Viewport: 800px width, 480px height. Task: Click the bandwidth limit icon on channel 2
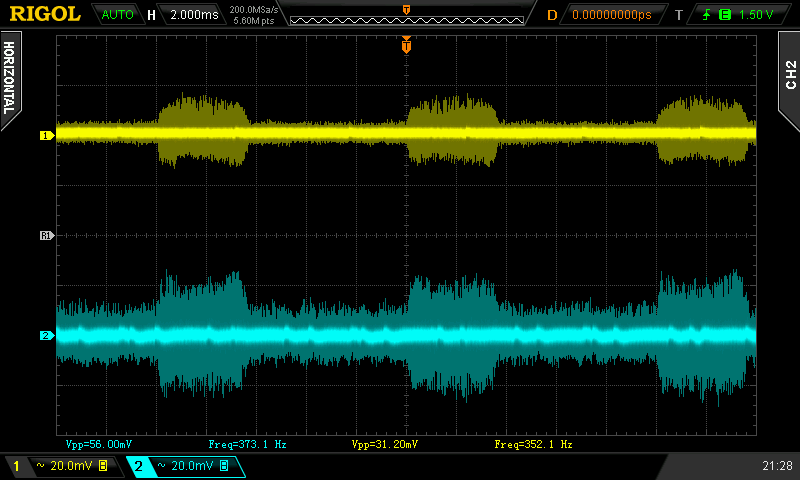224,466
